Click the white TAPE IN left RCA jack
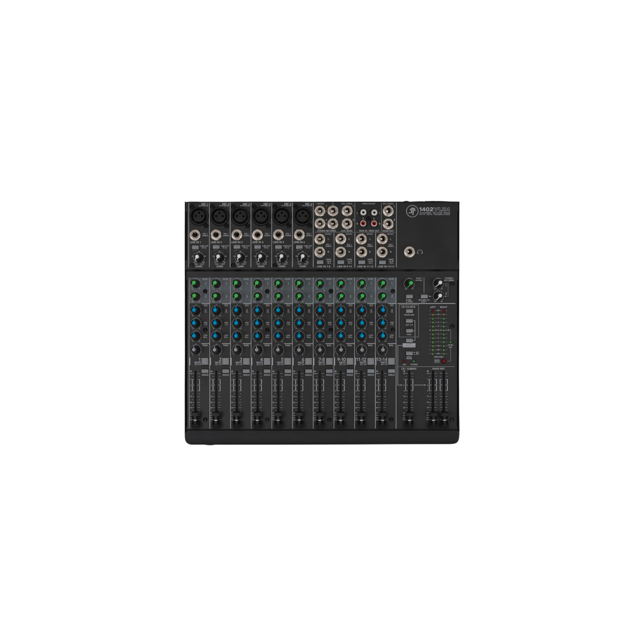644x644 pixels. pyautogui.click(x=363, y=213)
